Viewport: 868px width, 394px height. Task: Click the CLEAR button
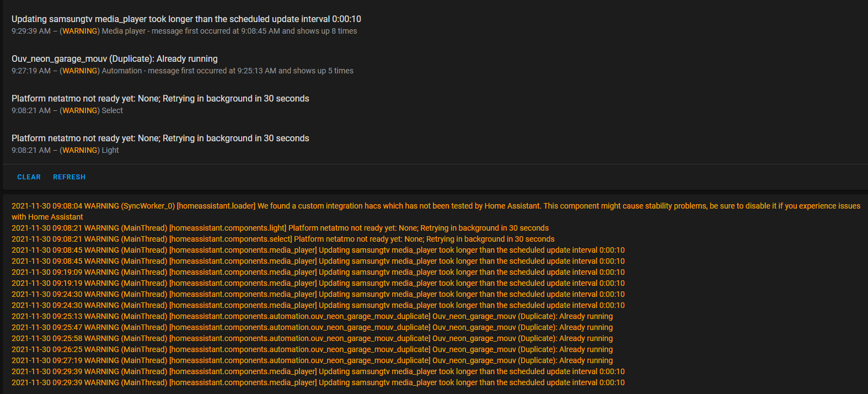29,177
